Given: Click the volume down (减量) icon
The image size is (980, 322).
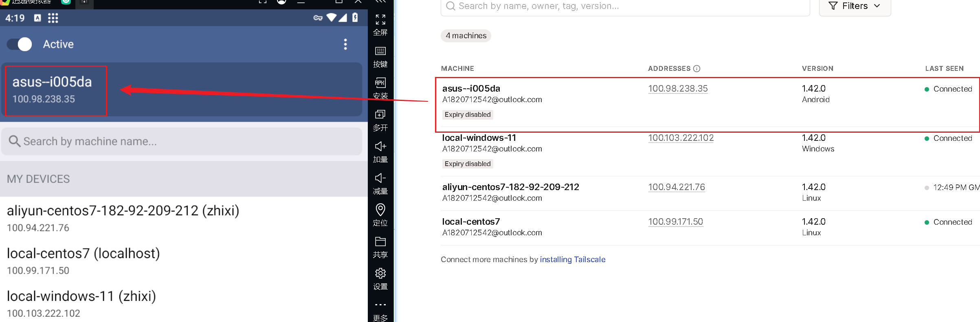Looking at the screenshot, I should coord(380,178).
